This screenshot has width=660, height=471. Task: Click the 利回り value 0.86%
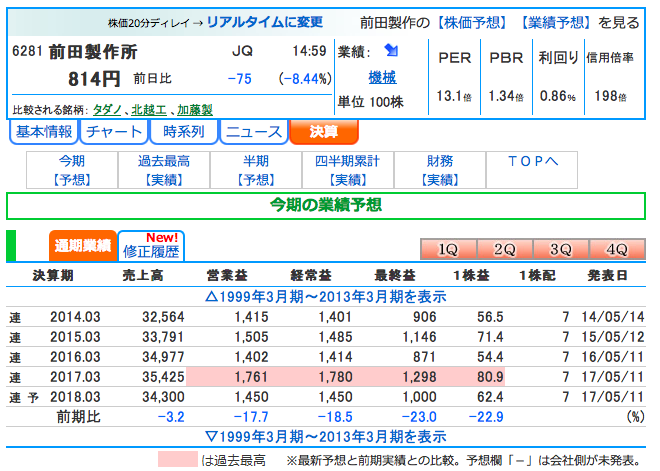(x=558, y=96)
